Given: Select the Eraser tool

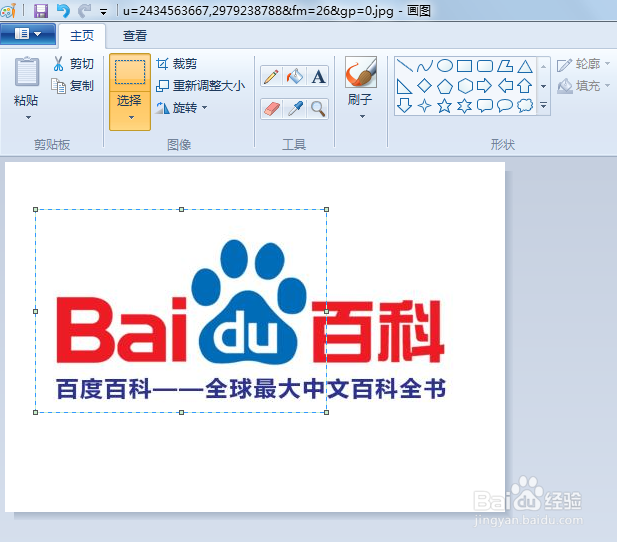Looking at the screenshot, I should 271,109.
